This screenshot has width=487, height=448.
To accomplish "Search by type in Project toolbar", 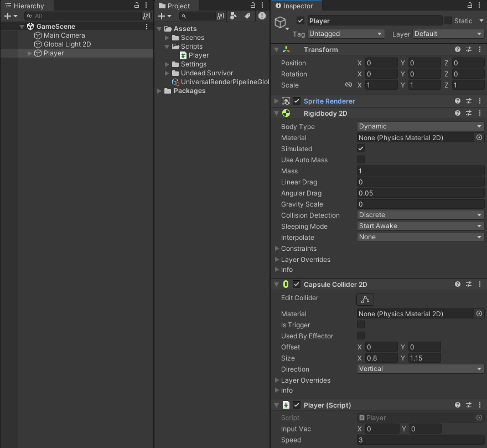I will point(233,16).
